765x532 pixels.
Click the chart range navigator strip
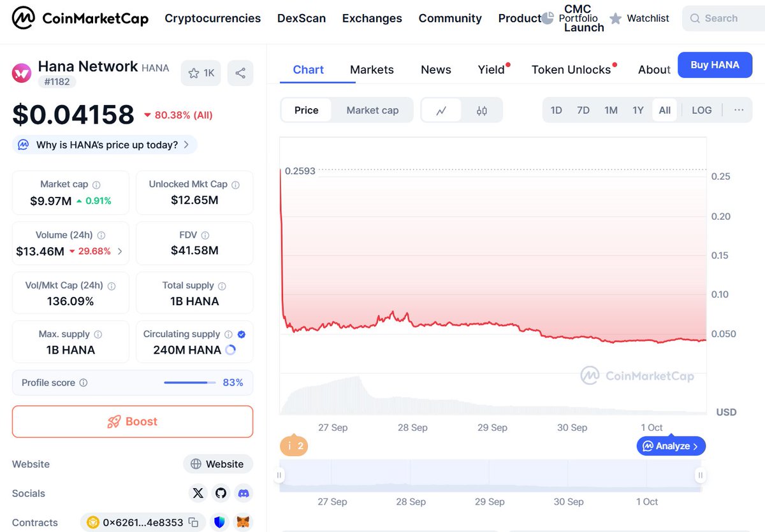coord(490,475)
